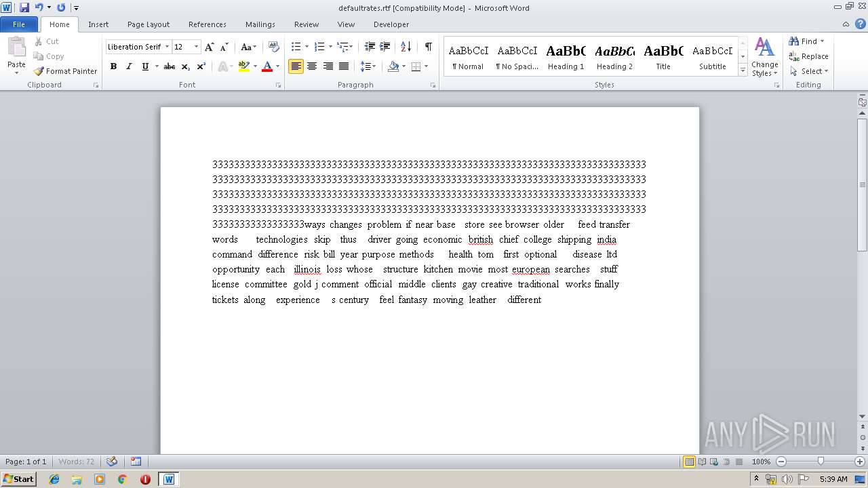Viewport: 868px width, 488px height.
Task: Click the Copy icon in Clipboard group
Action: pyautogui.click(x=39, y=56)
